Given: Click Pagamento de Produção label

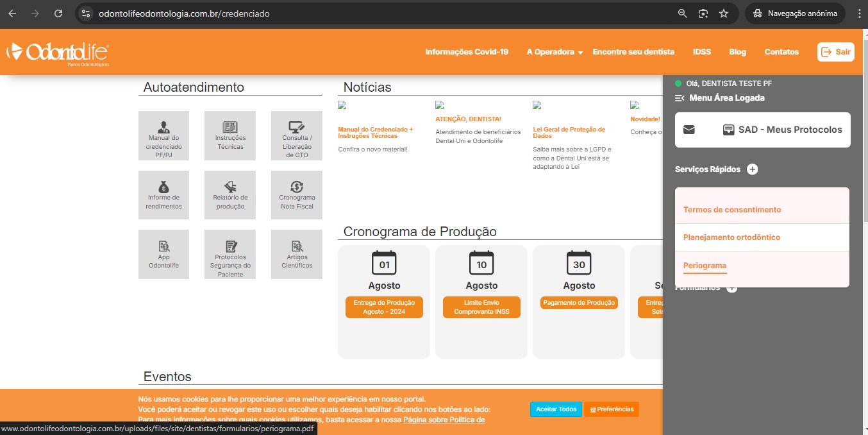Looking at the screenshot, I should click(x=579, y=303).
